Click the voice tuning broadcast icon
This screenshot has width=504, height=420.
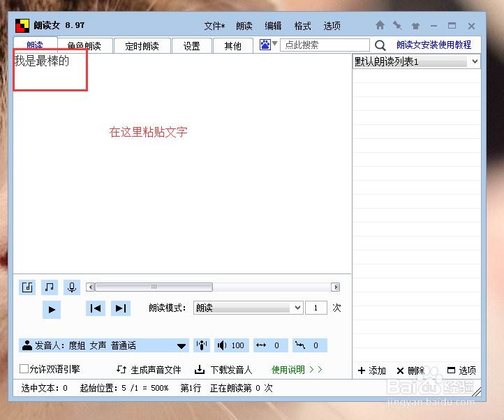point(202,345)
